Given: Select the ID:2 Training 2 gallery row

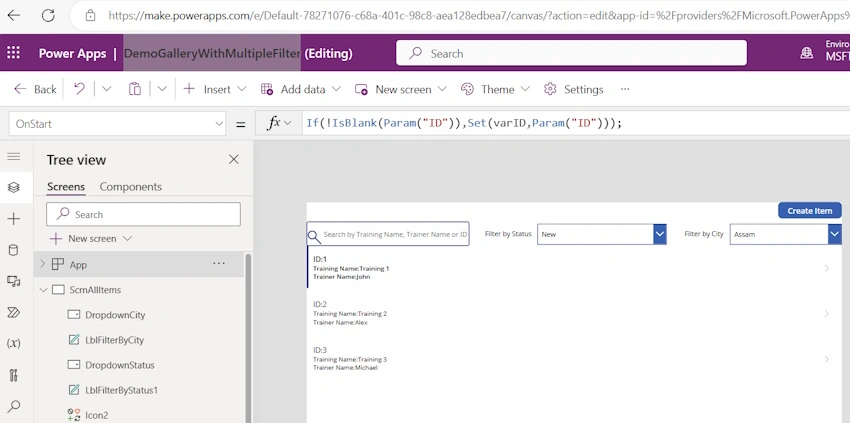Looking at the screenshot, I should 574,313.
